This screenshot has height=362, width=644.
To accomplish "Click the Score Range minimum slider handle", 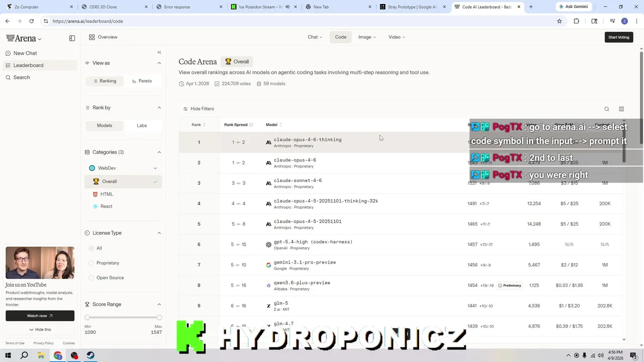I will pyautogui.click(x=87, y=318).
